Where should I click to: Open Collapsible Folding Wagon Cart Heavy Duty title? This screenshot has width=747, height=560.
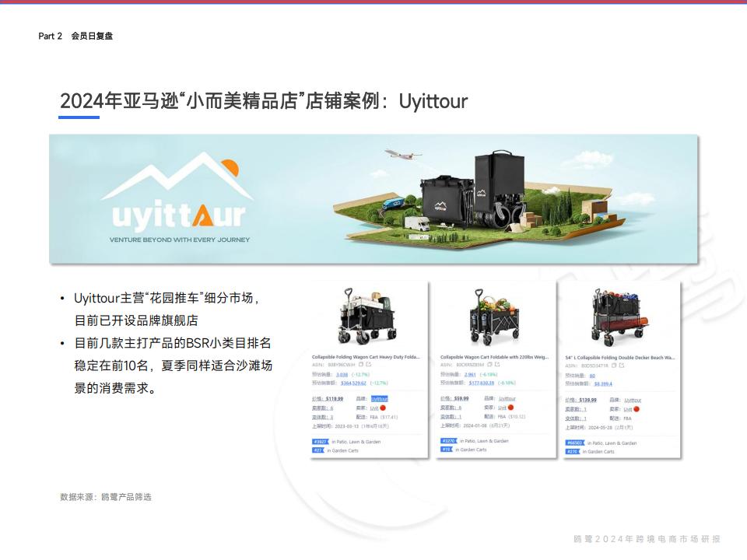click(x=366, y=357)
